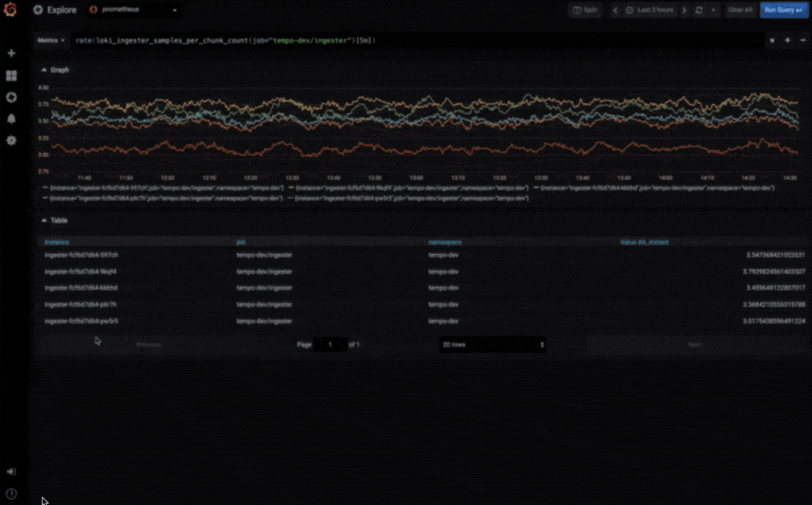Open the Configuration gear icon

pyautogui.click(x=11, y=140)
